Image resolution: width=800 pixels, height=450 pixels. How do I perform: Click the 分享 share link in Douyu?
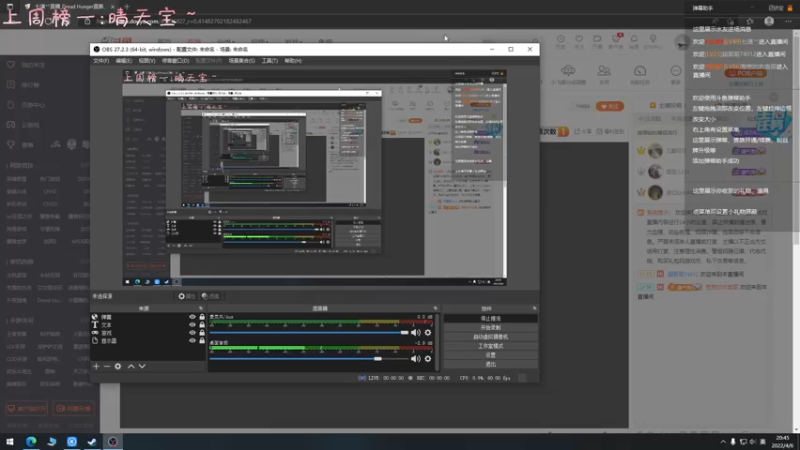pos(583,132)
